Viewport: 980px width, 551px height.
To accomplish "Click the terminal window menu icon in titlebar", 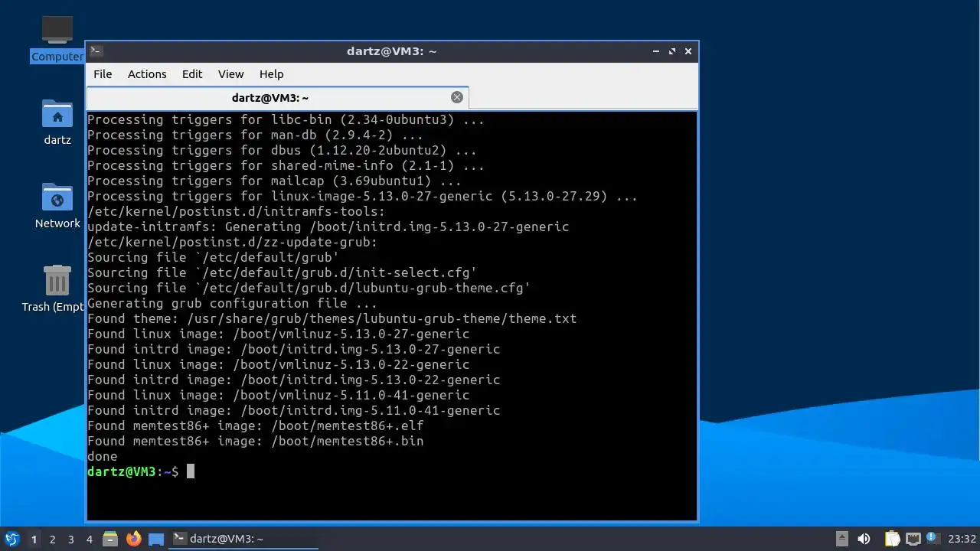I will click(x=96, y=51).
